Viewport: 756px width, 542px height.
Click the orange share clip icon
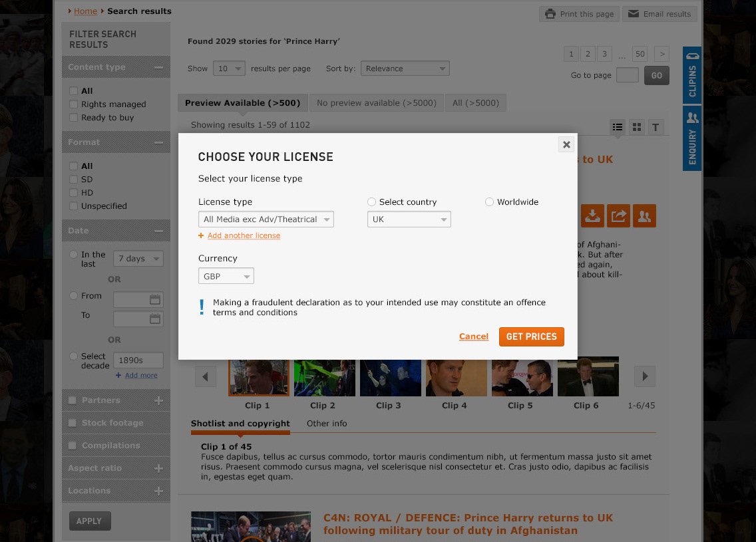pos(618,215)
